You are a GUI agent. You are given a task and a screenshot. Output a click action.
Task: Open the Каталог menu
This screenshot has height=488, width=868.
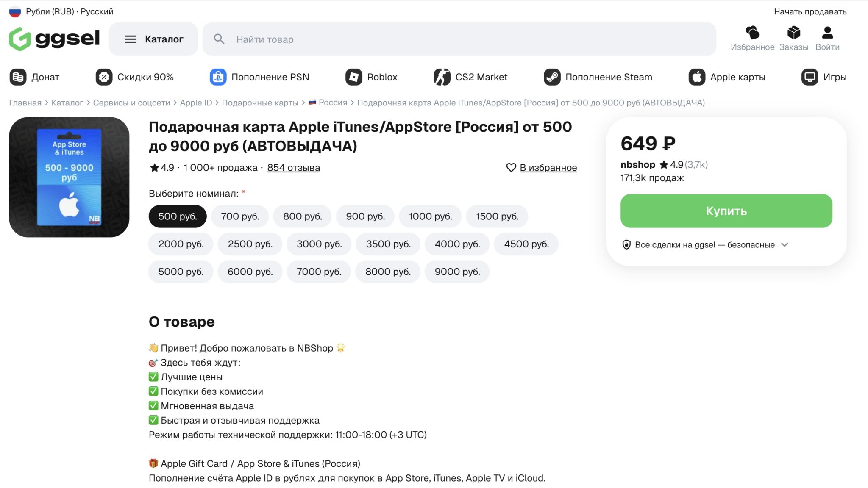[153, 39]
